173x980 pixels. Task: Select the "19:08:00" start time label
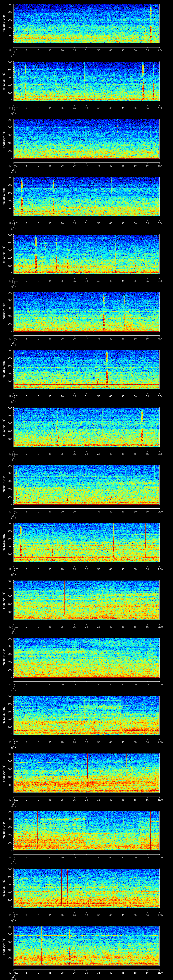(13, 454)
